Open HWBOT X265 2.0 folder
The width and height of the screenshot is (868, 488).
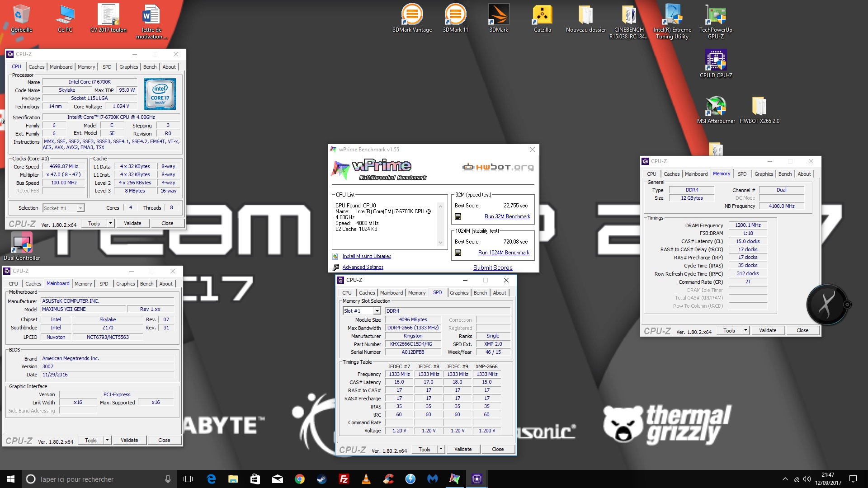(759, 109)
